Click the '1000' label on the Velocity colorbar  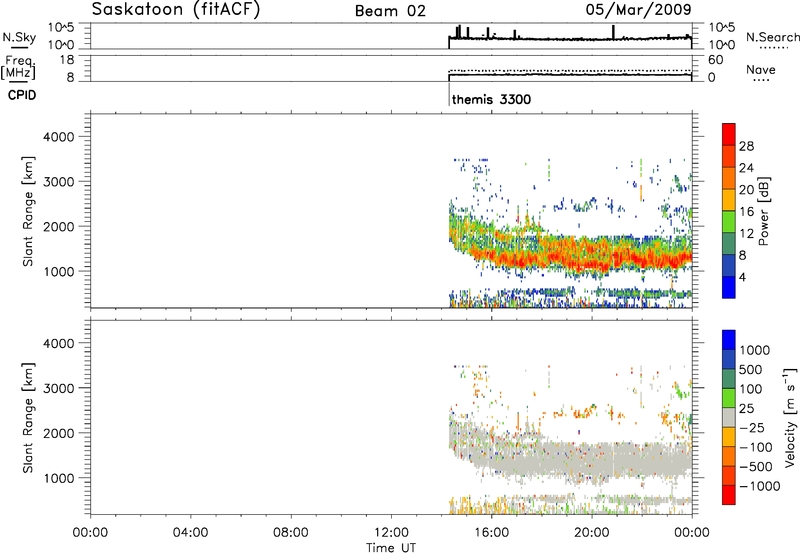(x=755, y=350)
